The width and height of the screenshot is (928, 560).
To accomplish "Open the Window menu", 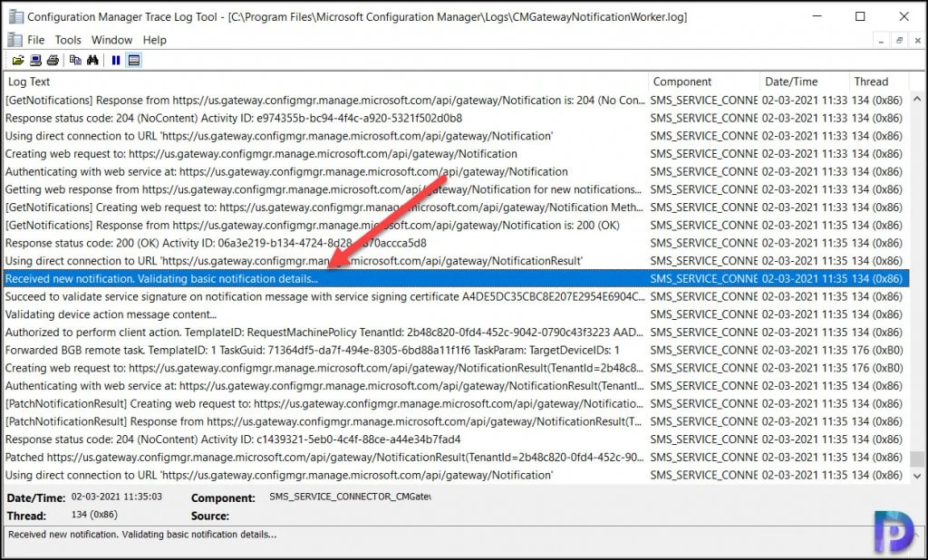I will pyautogui.click(x=111, y=40).
